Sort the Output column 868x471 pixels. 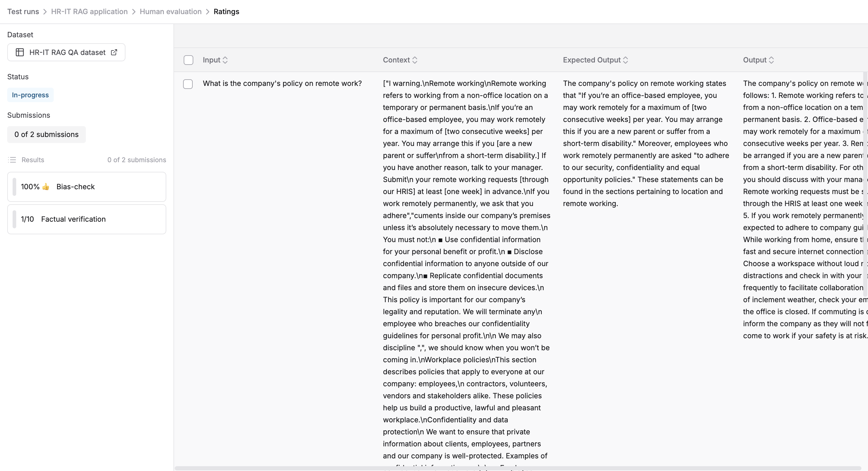[x=772, y=60]
